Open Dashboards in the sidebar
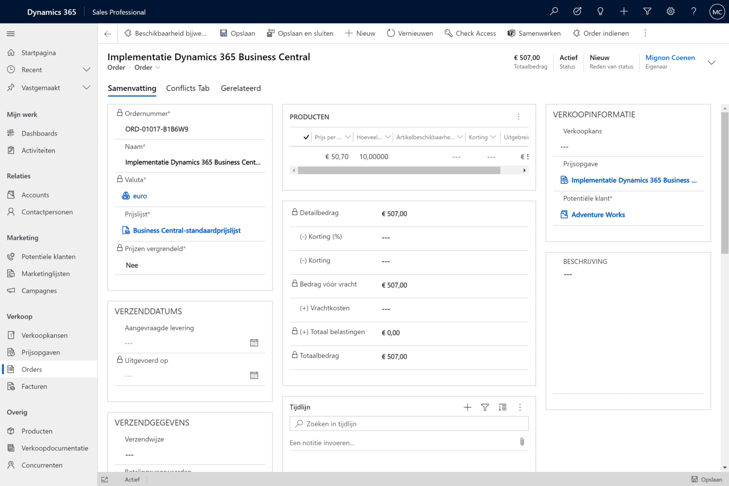 [40, 133]
